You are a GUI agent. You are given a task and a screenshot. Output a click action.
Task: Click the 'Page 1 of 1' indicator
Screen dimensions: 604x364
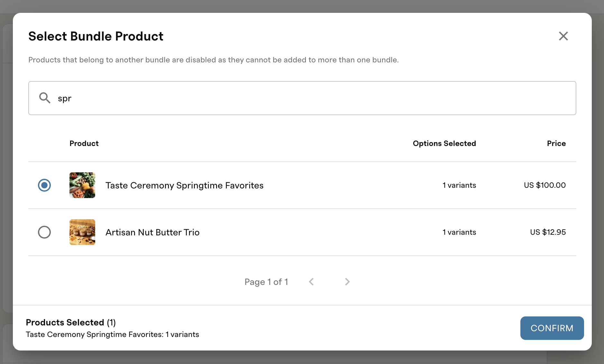[x=266, y=282]
